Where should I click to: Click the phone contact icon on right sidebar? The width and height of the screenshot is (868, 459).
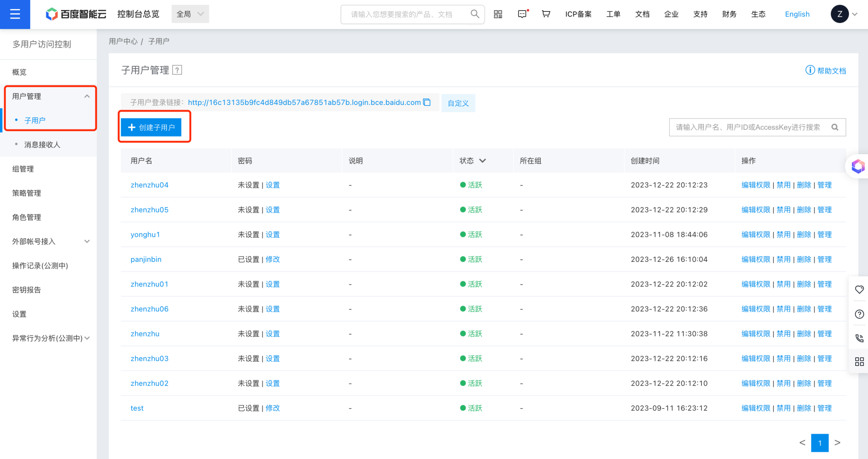click(859, 338)
